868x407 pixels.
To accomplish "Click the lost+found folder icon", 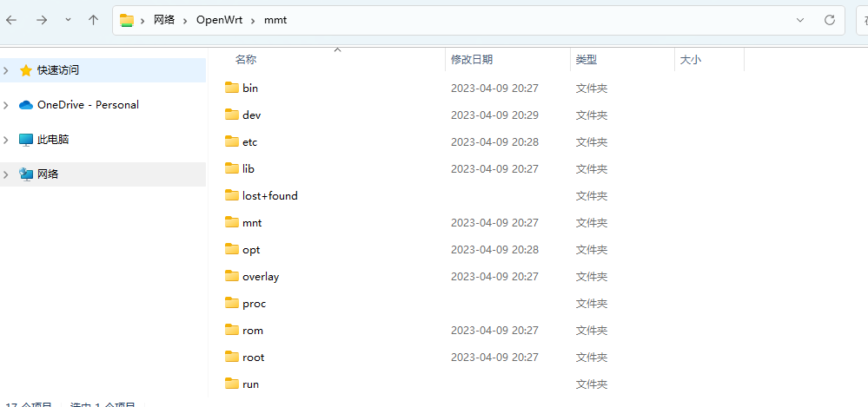I will tap(232, 195).
